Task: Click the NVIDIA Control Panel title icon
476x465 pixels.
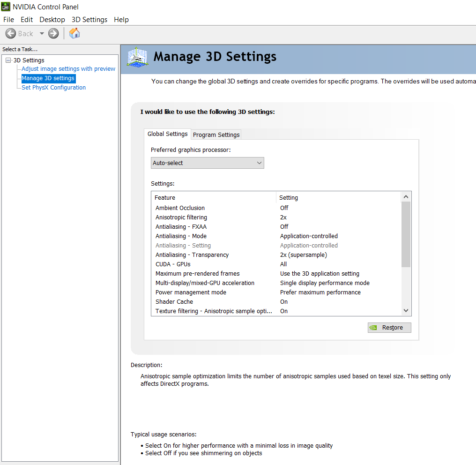Action: point(6,7)
